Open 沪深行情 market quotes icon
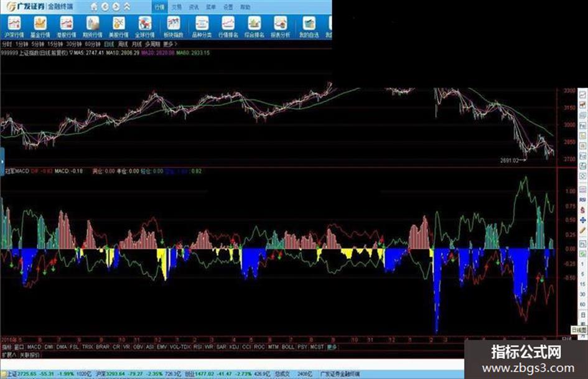Image resolution: width=588 pixels, height=379 pixels. click(x=14, y=27)
